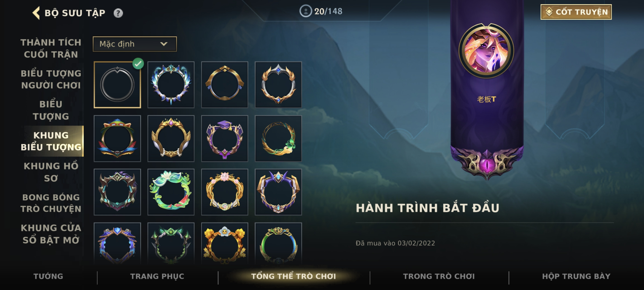This screenshot has height=290, width=644.
Task: Click the green checkmark on default border
Action: [x=138, y=64]
